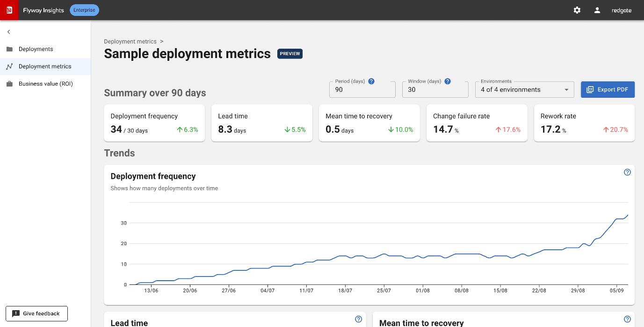Click the Business value briefcase icon
Screen dimensions: 644x327
(x=9, y=84)
